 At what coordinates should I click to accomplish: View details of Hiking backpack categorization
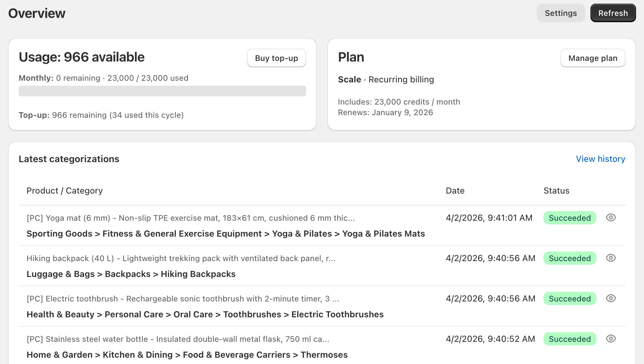coord(611,258)
